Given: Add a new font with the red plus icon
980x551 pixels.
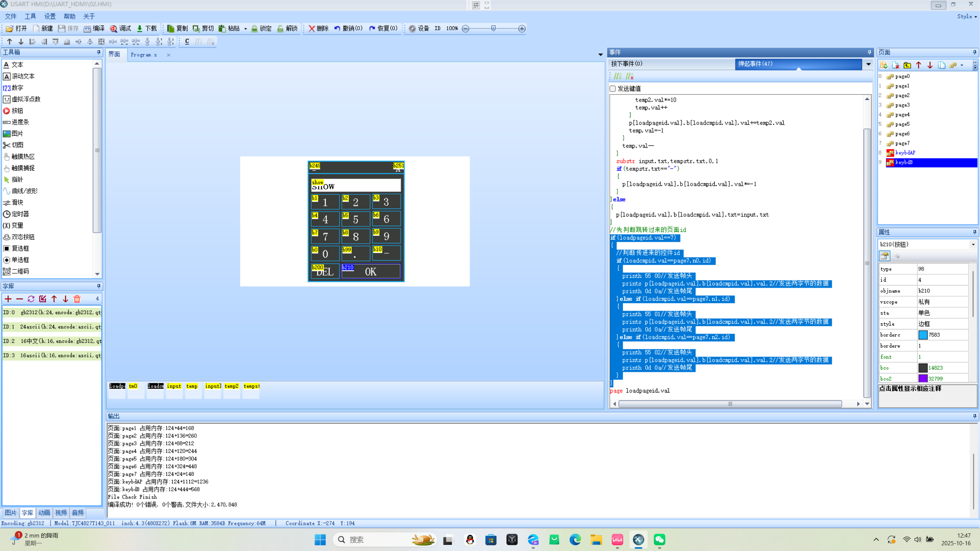Looking at the screenshot, I should tap(8, 299).
